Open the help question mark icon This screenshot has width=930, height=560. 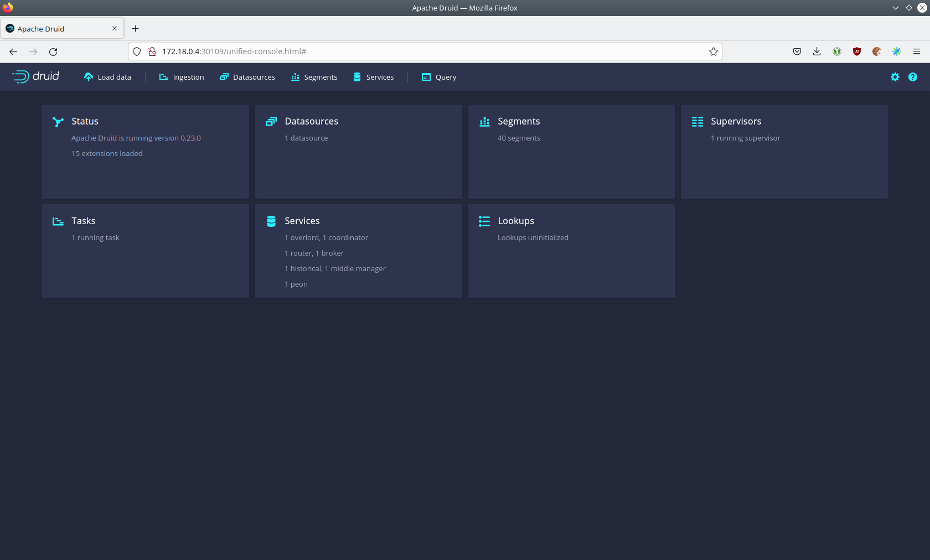pos(912,77)
